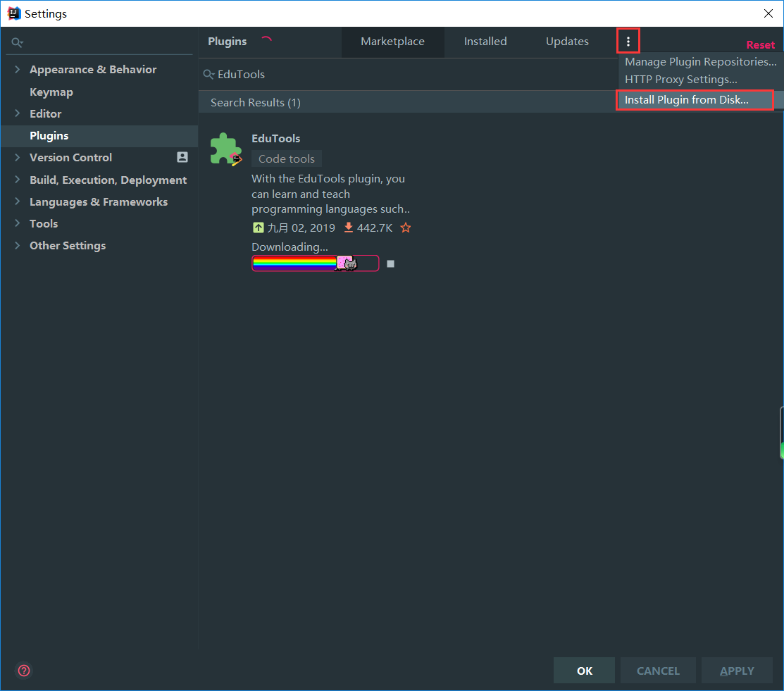Choose Install Plugin from Disk menu item
This screenshot has height=691, width=784.
(x=687, y=100)
